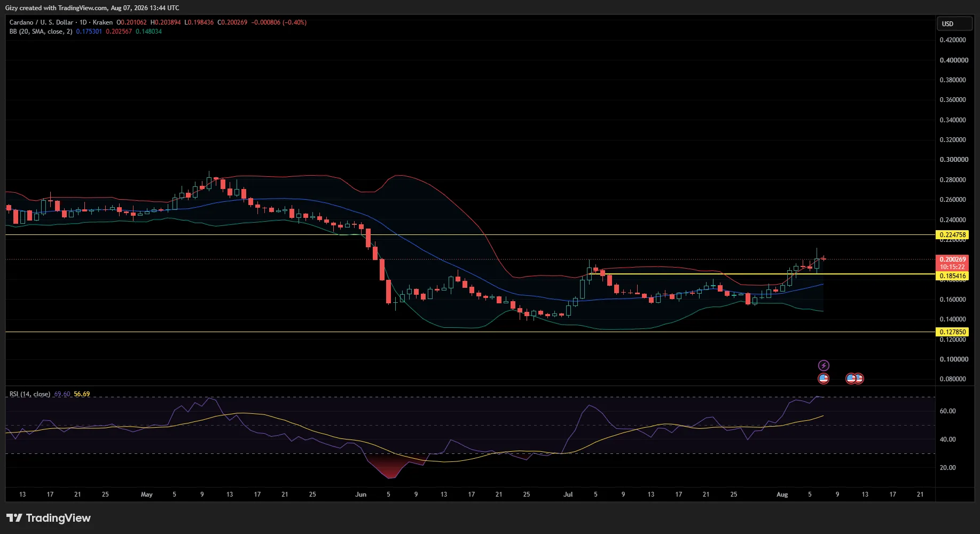
Task: Click the 0.260000 price axis label
Action: coord(953,200)
